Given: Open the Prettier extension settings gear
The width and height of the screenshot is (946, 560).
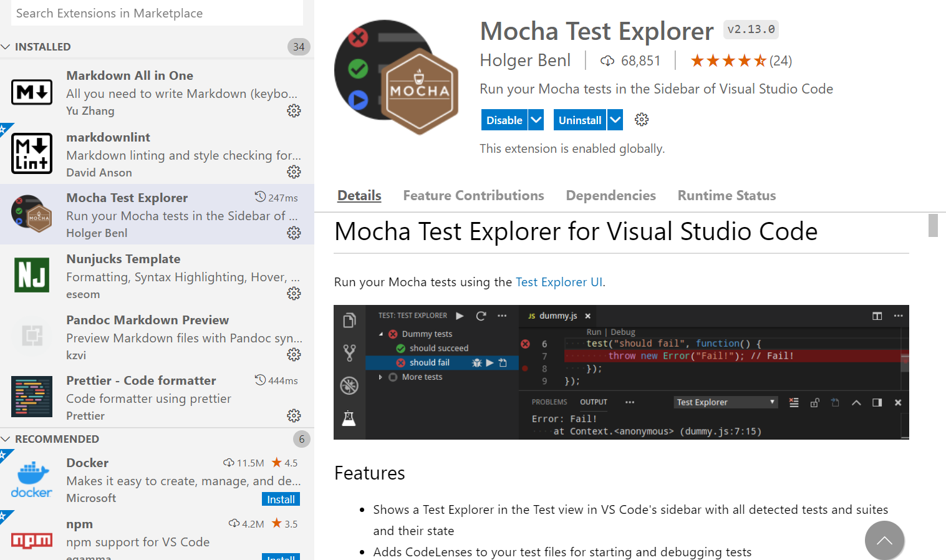Looking at the screenshot, I should click(x=294, y=415).
